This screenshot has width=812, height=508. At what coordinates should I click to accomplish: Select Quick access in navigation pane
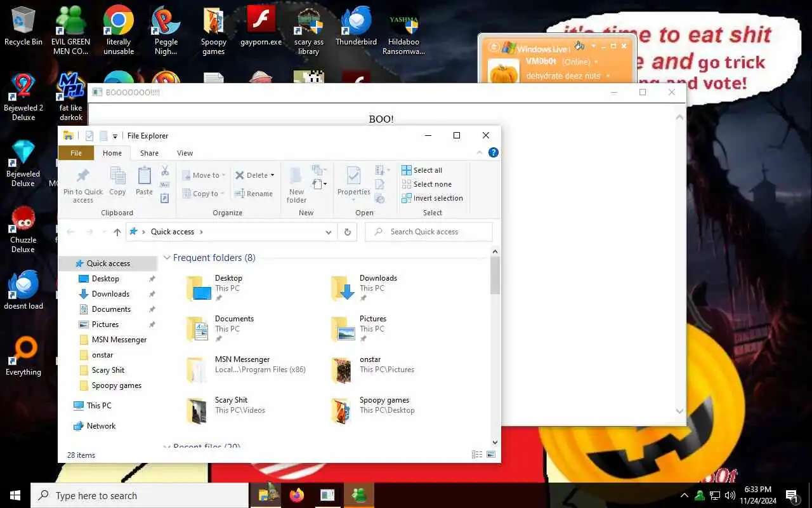tap(108, 264)
